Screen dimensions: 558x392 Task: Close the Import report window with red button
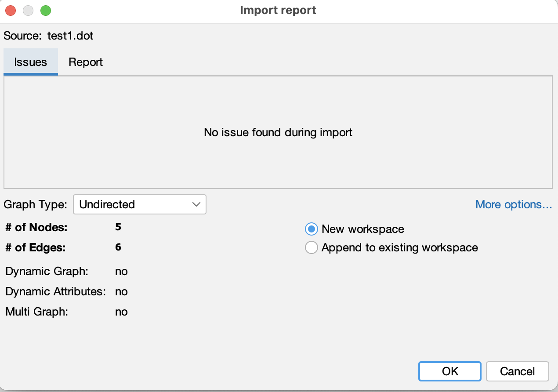[11, 11]
